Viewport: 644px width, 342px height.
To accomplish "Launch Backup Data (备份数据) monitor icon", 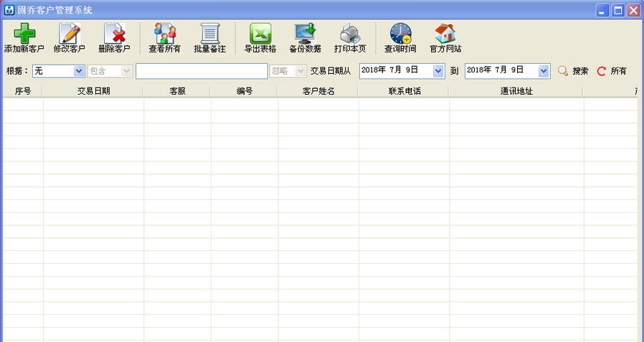I will click(x=306, y=33).
